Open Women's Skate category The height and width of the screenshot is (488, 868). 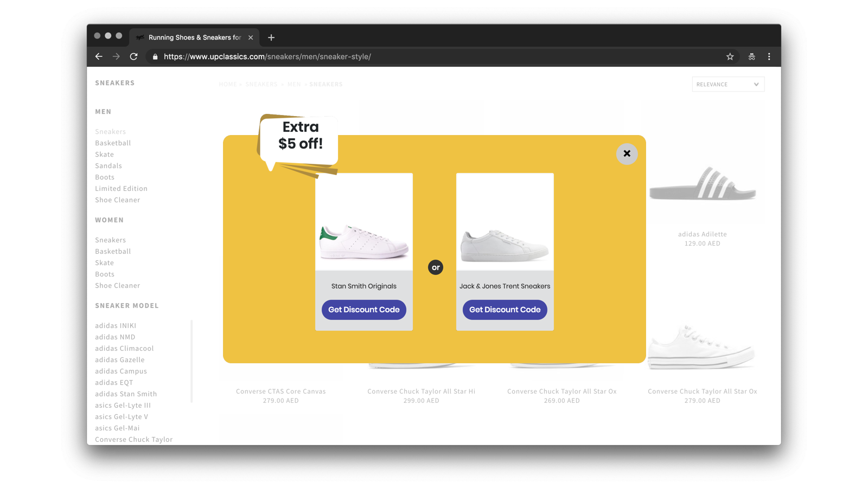coord(104,263)
